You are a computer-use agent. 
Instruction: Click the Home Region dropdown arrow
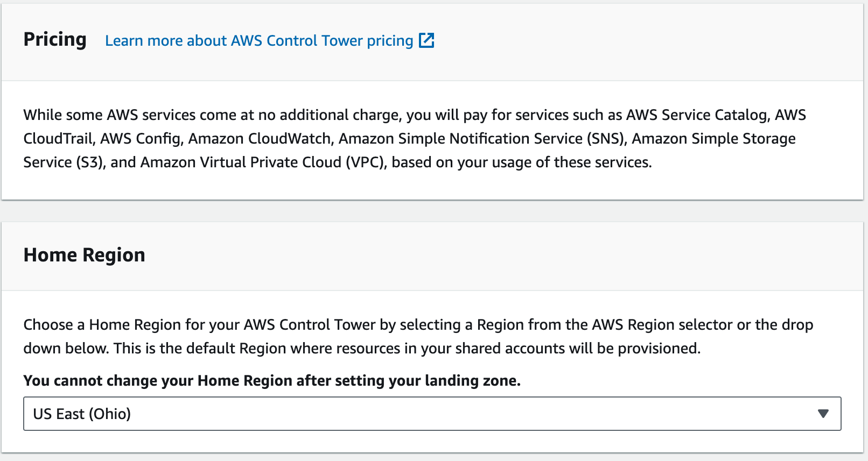click(823, 414)
